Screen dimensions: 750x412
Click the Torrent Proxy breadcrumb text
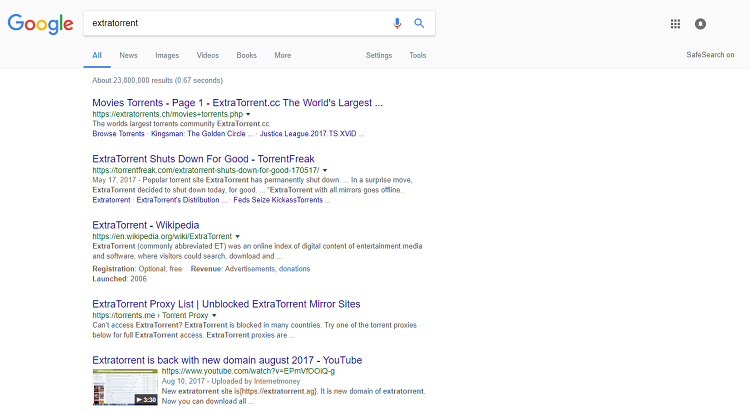click(185, 315)
